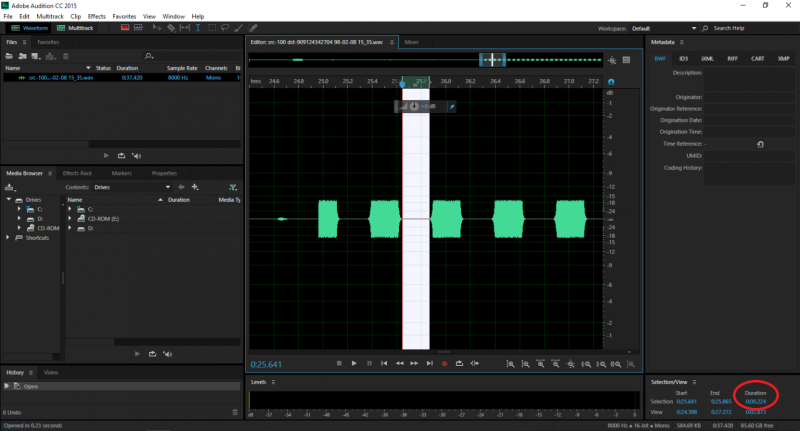This screenshot has width=800, height=431.
Task: Toggle Loop Playback in the editor transport
Action: tap(459, 363)
